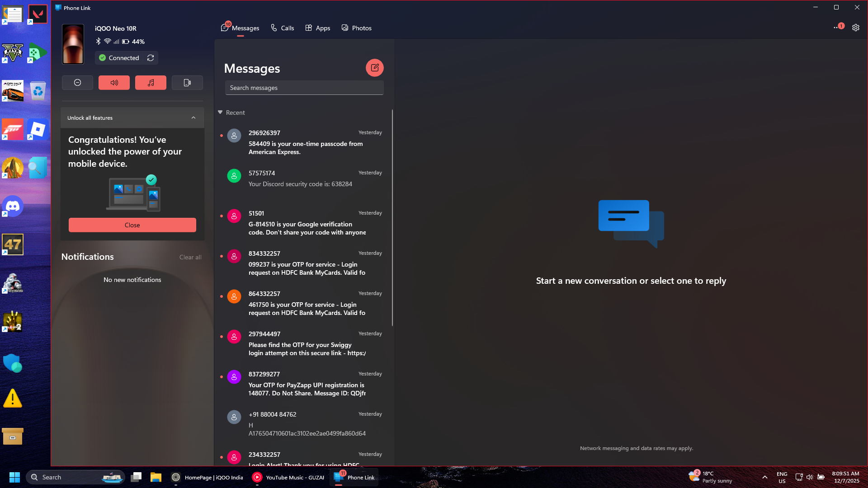Screen dimensions: 868x488
Task: Open Discord from desktop shortcuts
Action: coord(13,206)
